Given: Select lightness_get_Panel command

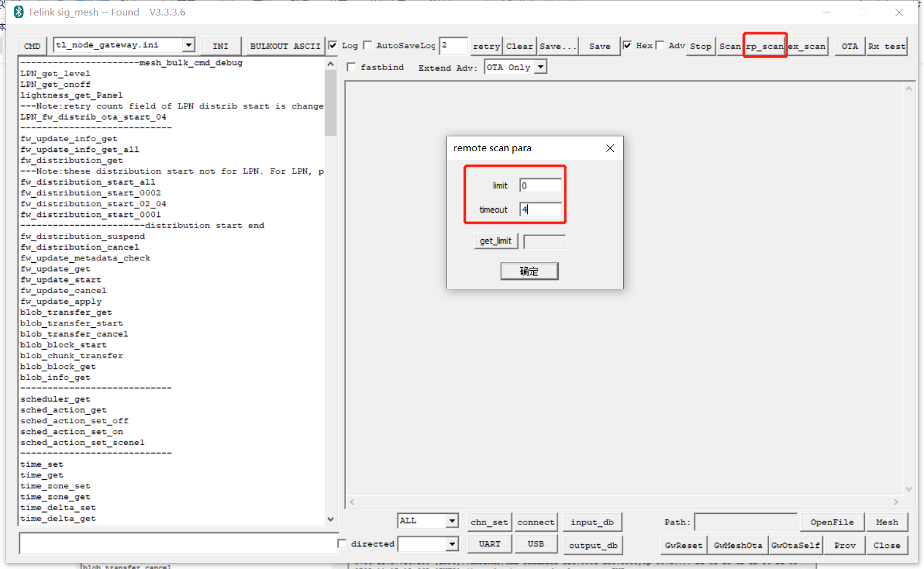Looking at the screenshot, I should click(72, 95).
